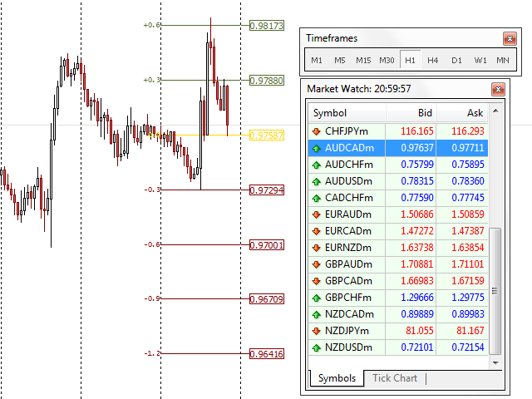The width and height of the screenshot is (532, 399).
Task: Close the Market Watch panel
Action: pyautogui.click(x=498, y=89)
